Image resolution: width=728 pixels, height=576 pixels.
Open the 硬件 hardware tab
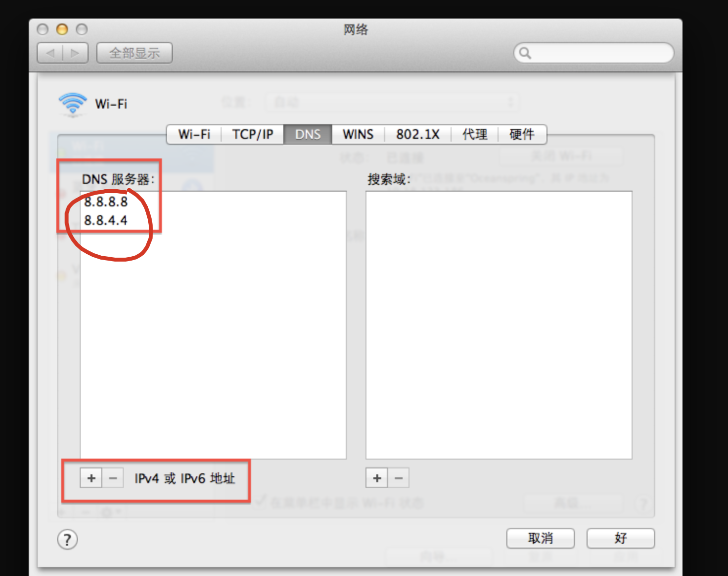[522, 134]
